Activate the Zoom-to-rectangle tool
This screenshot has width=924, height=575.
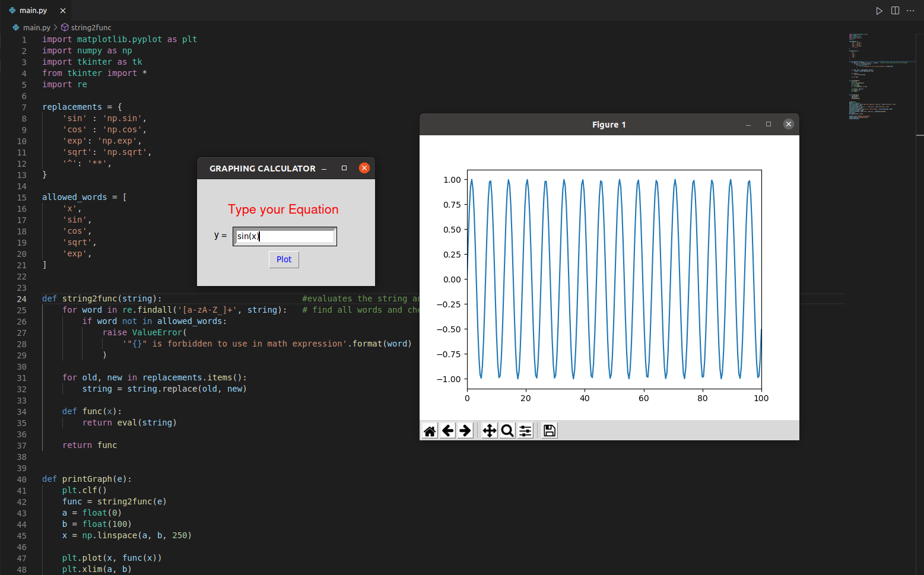tap(507, 430)
